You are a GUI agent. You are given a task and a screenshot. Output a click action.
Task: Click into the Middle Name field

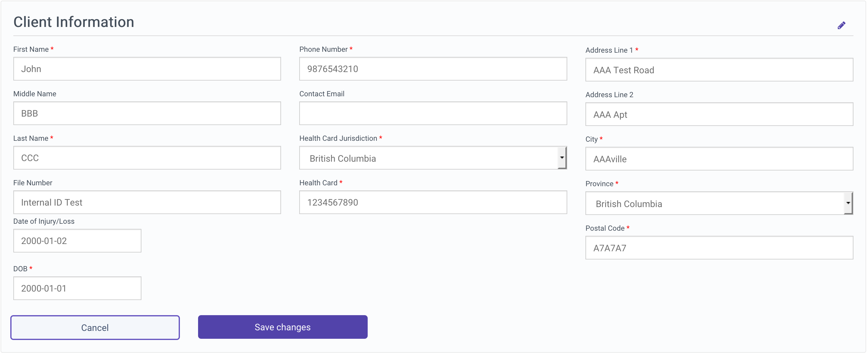(x=147, y=113)
